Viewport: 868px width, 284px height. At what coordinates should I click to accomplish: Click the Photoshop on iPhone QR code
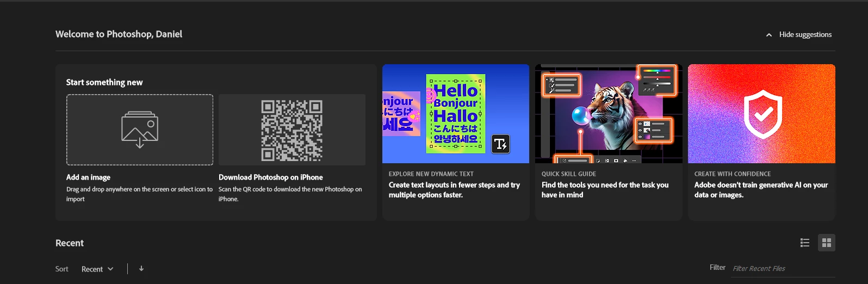coord(292,130)
